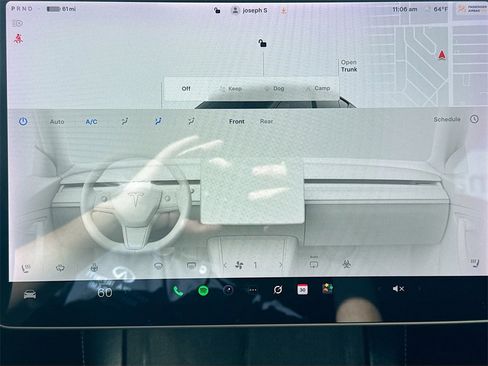This screenshot has width=488, height=366.
Task: Select Off in the climate keep options
Action: pyautogui.click(x=186, y=89)
